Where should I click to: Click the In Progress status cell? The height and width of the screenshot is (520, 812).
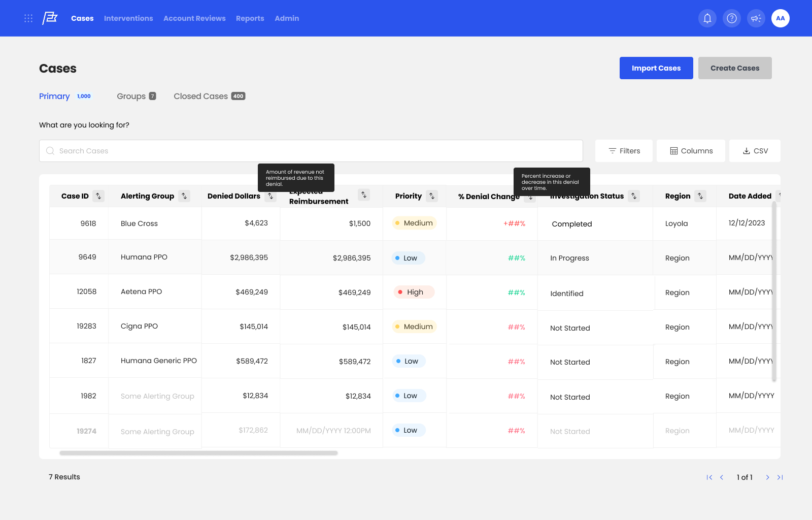pyautogui.click(x=569, y=258)
